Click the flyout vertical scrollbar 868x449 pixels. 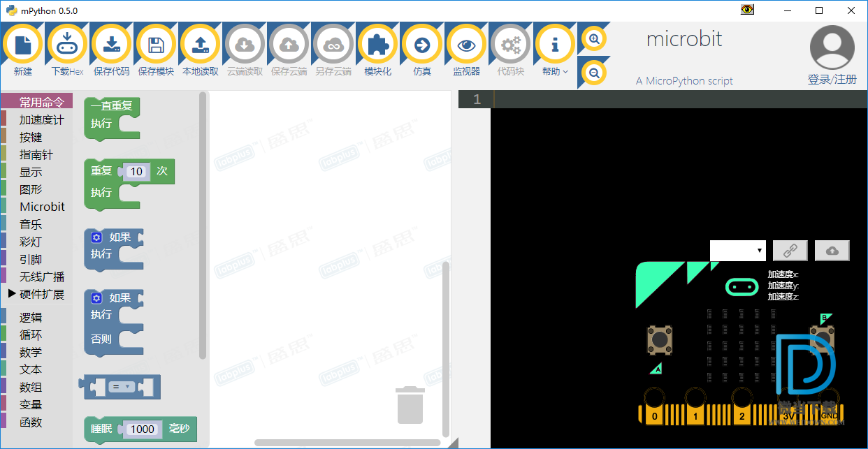[x=203, y=226]
